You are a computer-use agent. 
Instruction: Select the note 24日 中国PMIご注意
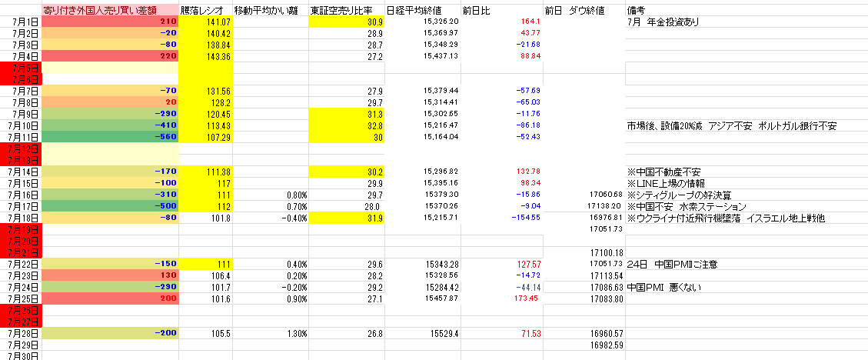[673, 265]
